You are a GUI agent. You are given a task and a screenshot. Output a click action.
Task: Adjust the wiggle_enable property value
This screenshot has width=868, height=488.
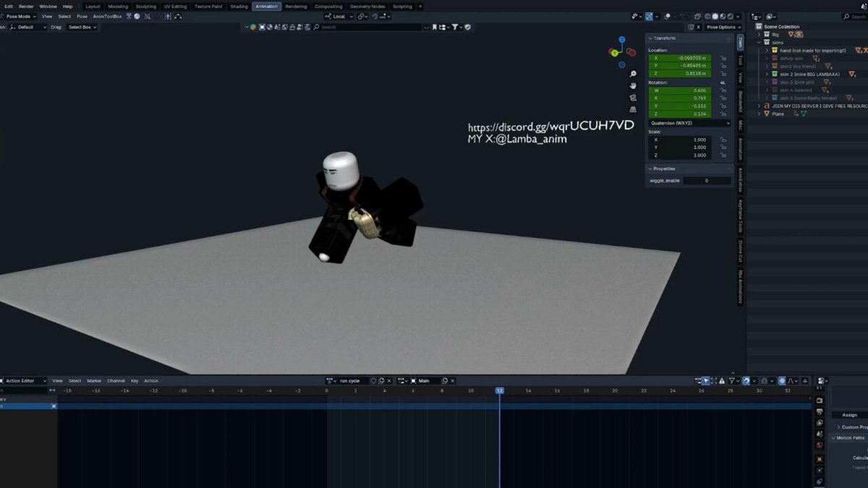(x=707, y=180)
